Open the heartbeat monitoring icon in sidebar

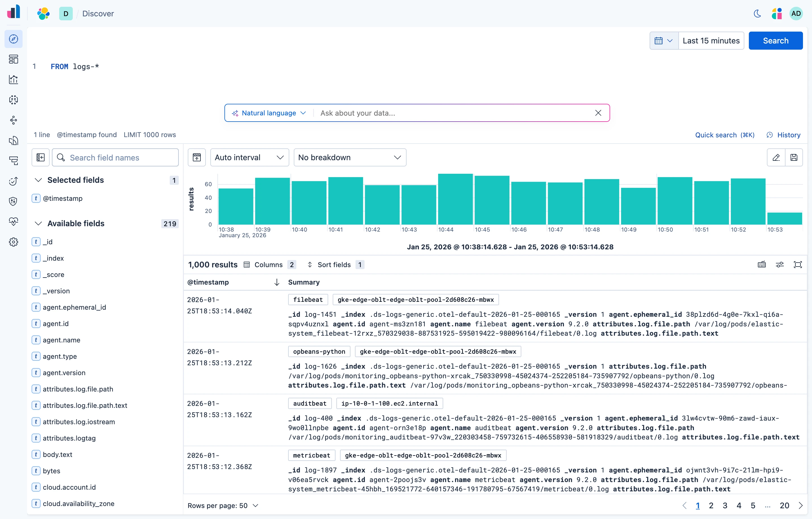[14, 222]
